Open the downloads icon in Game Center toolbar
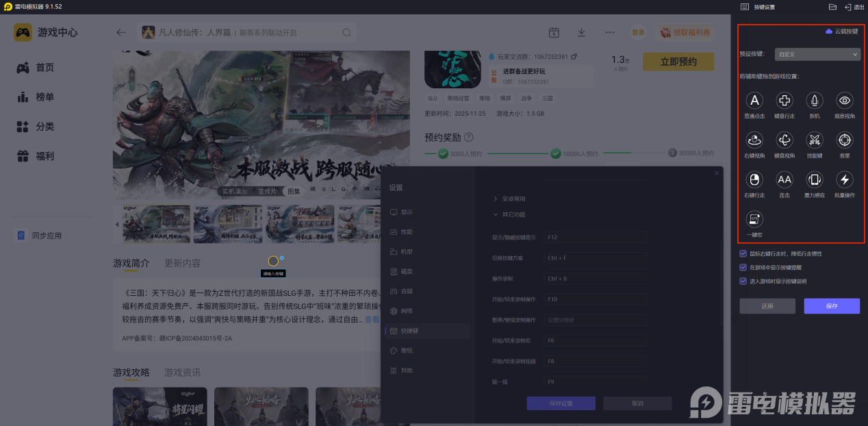This screenshot has height=426, width=868. click(581, 32)
